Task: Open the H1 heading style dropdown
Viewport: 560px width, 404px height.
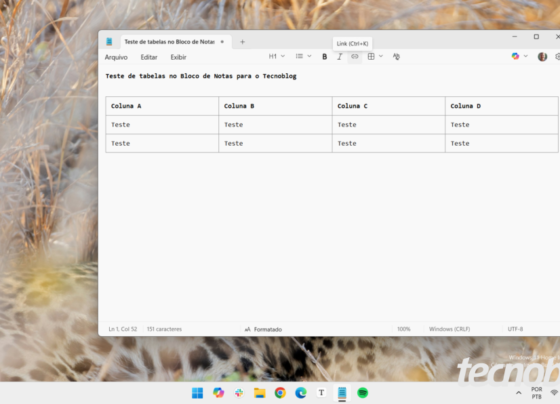Action: coord(276,56)
